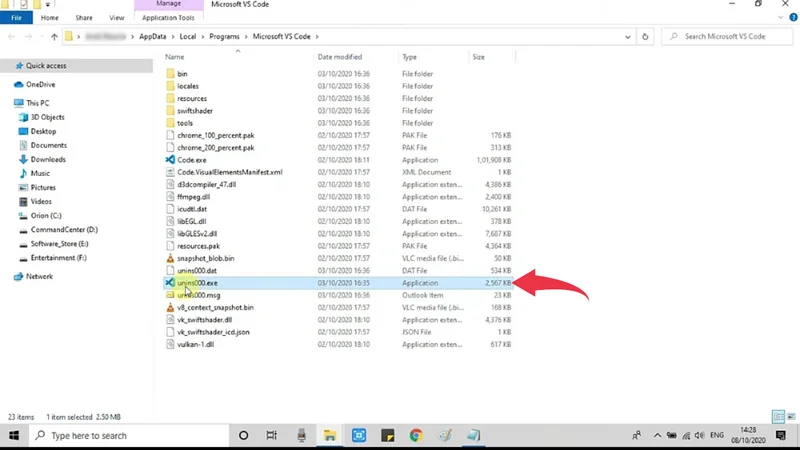Sort files by Date modified column
This screenshot has height=450, width=800.
[x=340, y=57]
